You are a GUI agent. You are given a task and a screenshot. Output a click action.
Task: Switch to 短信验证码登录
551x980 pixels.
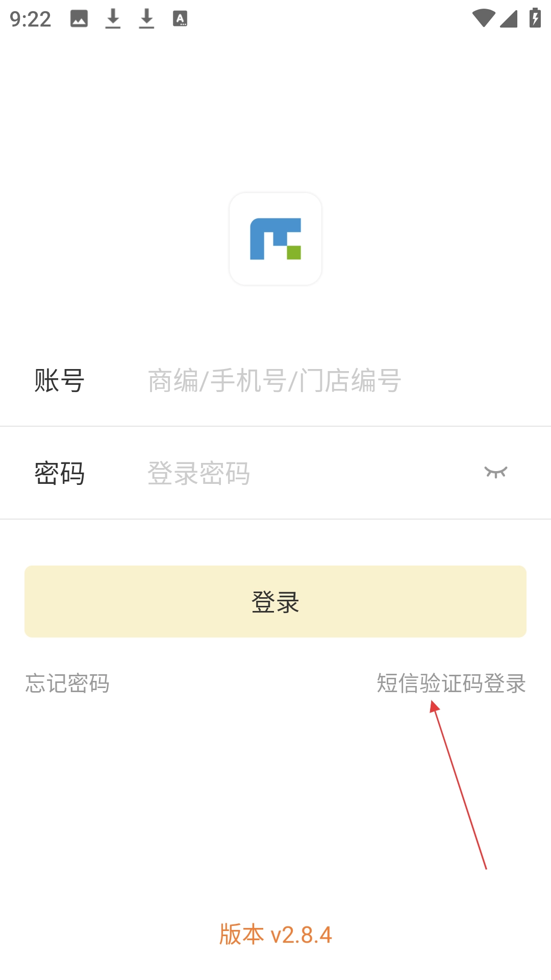point(452,683)
